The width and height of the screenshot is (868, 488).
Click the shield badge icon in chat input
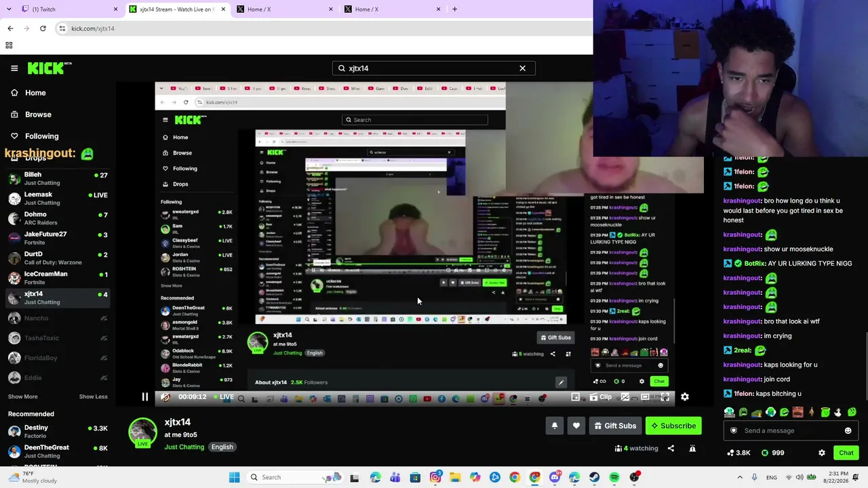point(733,430)
